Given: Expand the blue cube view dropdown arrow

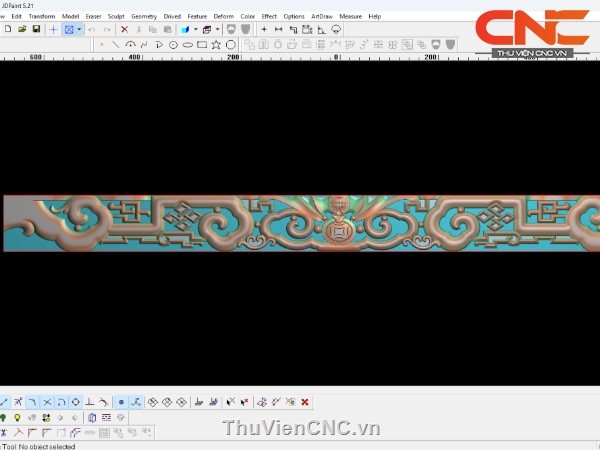Looking at the screenshot, I should click(x=196, y=29).
